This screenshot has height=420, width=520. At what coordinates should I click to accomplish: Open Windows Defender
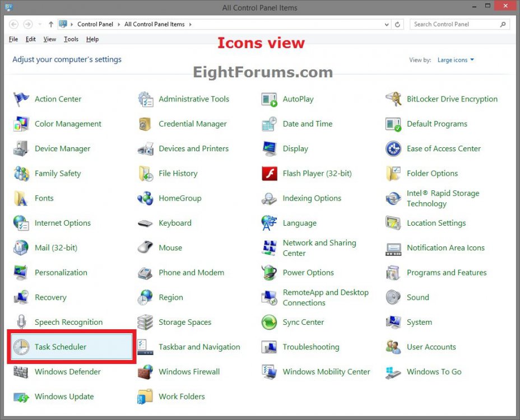click(x=68, y=371)
